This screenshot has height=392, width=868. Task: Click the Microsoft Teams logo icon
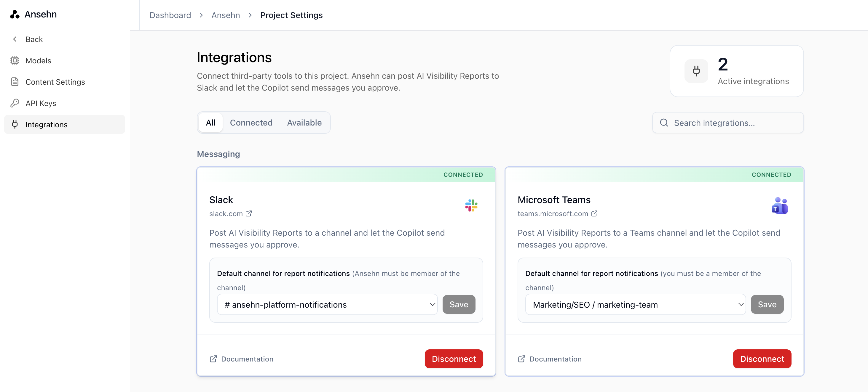pyautogui.click(x=779, y=205)
